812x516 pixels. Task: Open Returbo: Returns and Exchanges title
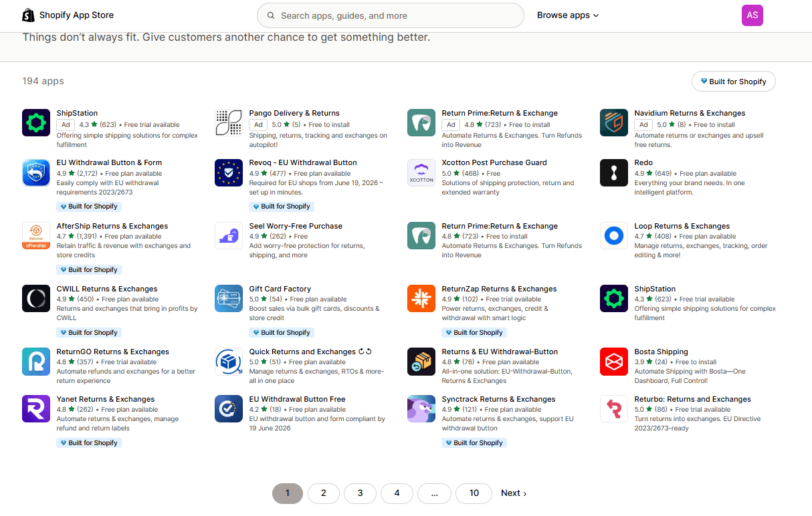tap(692, 399)
